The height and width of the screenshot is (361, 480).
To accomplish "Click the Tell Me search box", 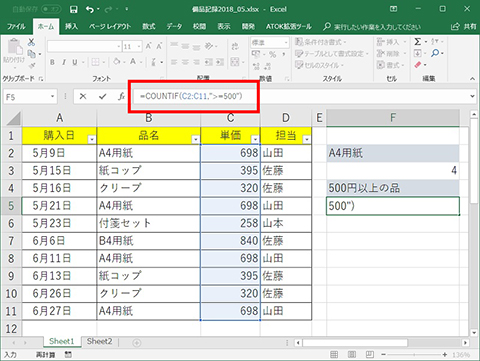I will [372, 27].
